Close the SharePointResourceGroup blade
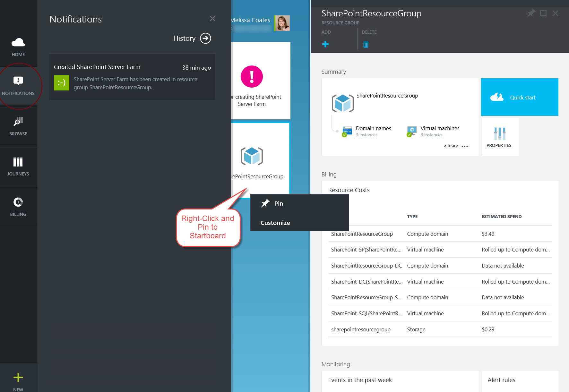Viewport: 569px width, 392px height. pyautogui.click(x=556, y=13)
